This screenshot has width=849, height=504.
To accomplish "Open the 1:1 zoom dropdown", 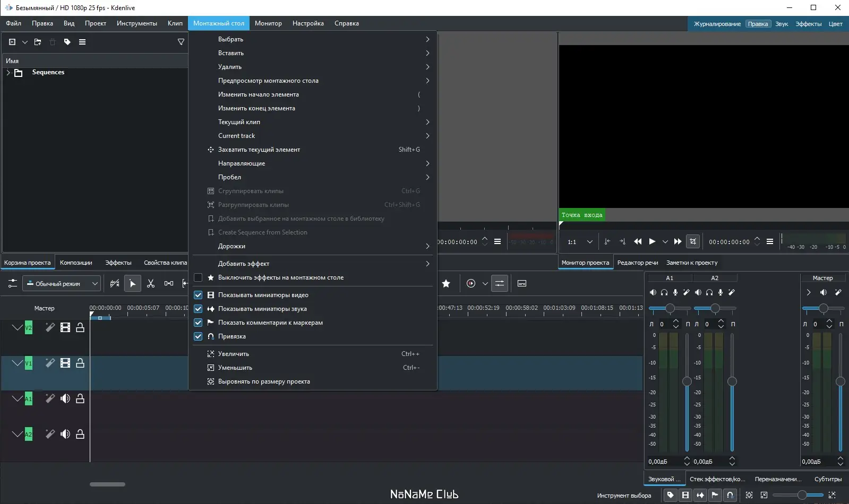I will [580, 242].
